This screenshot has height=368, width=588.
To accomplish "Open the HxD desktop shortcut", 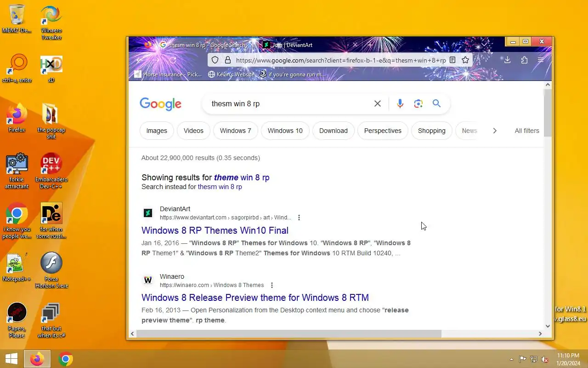I will coord(51,69).
